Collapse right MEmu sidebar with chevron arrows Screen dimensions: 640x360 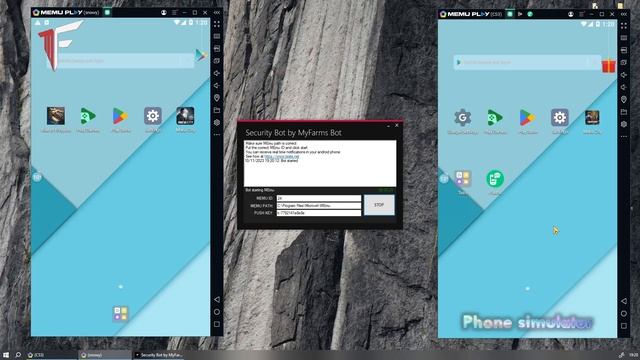pos(624,14)
